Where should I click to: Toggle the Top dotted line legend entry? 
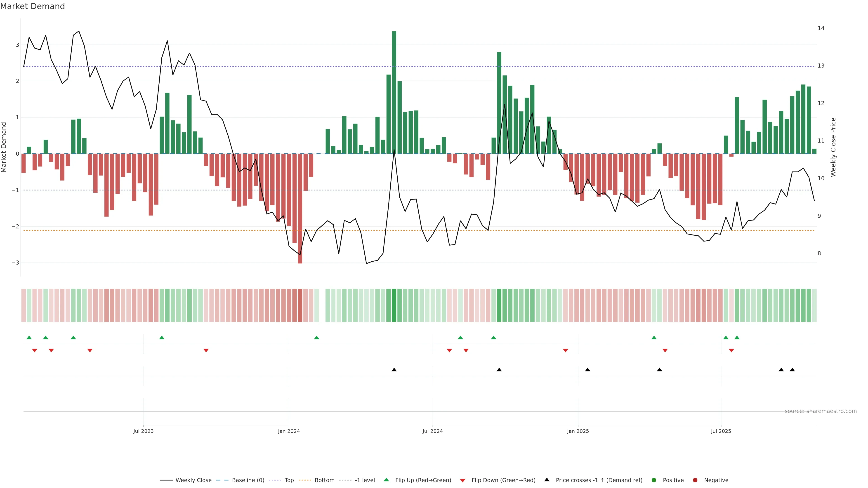(x=289, y=480)
